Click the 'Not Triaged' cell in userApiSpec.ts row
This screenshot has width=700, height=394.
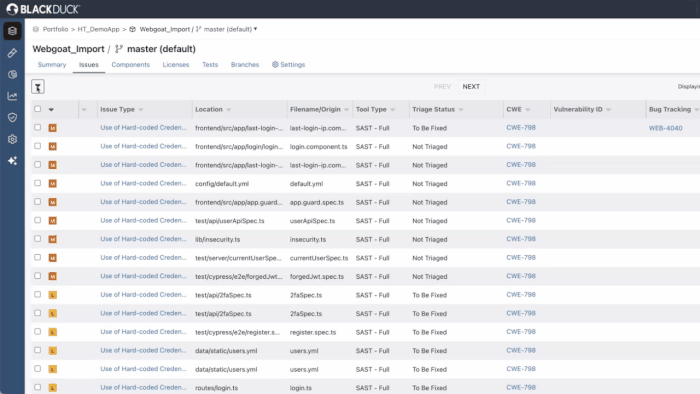click(430, 221)
